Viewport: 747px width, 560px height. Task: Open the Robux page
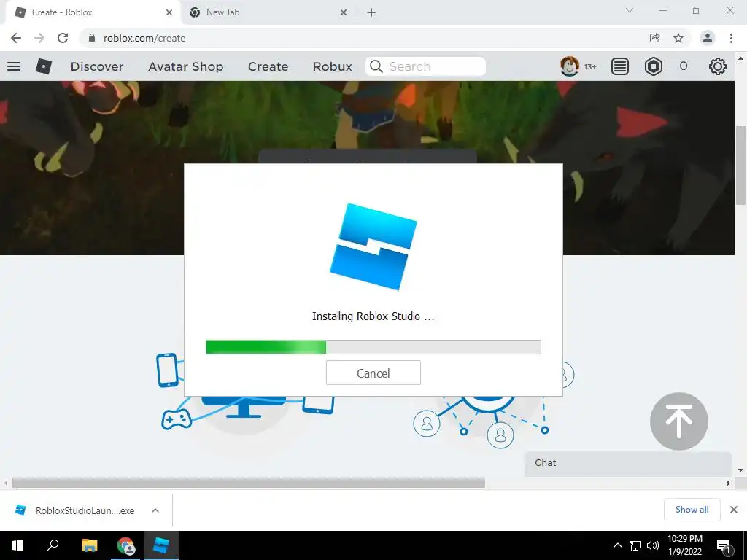[x=332, y=66]
